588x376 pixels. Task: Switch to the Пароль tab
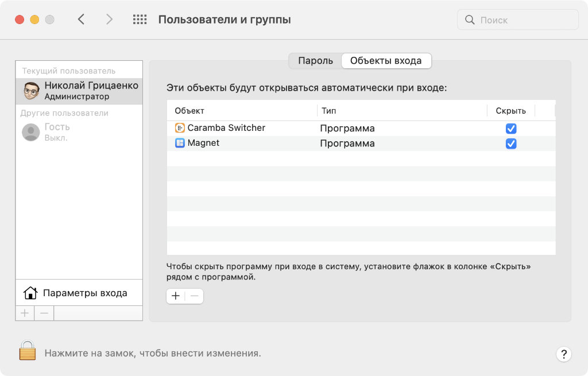coord(315,61)
